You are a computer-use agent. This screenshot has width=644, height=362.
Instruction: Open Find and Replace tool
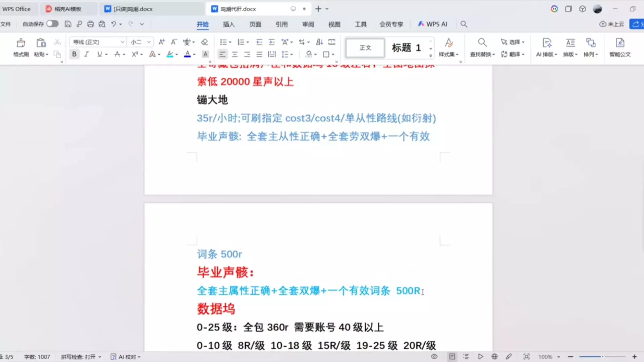(x=482, y=43)
